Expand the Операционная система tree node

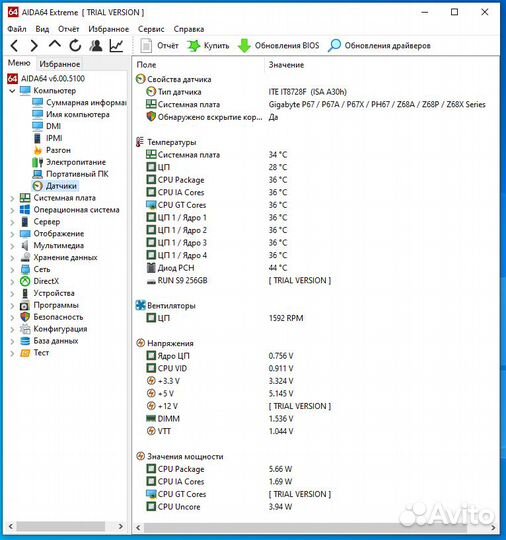12,210
